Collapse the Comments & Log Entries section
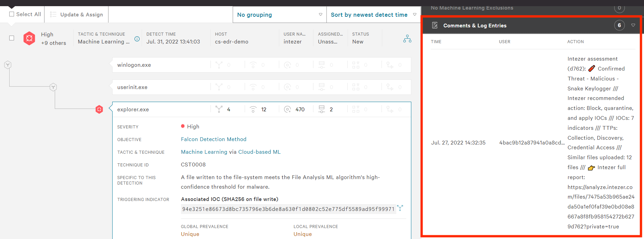 tap(633, 25)
